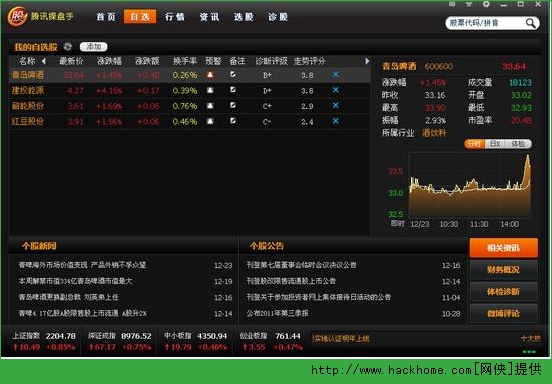
Task: Switch to the 首页 tab
Action: point(106,17)
